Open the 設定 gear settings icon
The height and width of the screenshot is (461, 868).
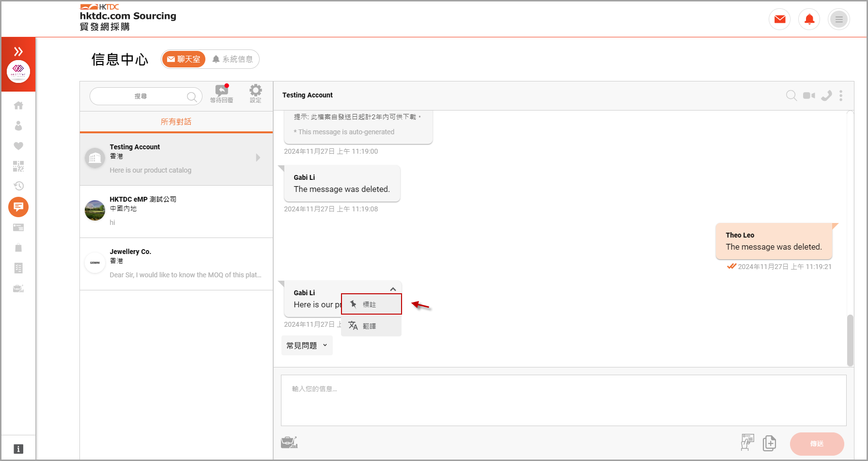(x=256, y=94)
